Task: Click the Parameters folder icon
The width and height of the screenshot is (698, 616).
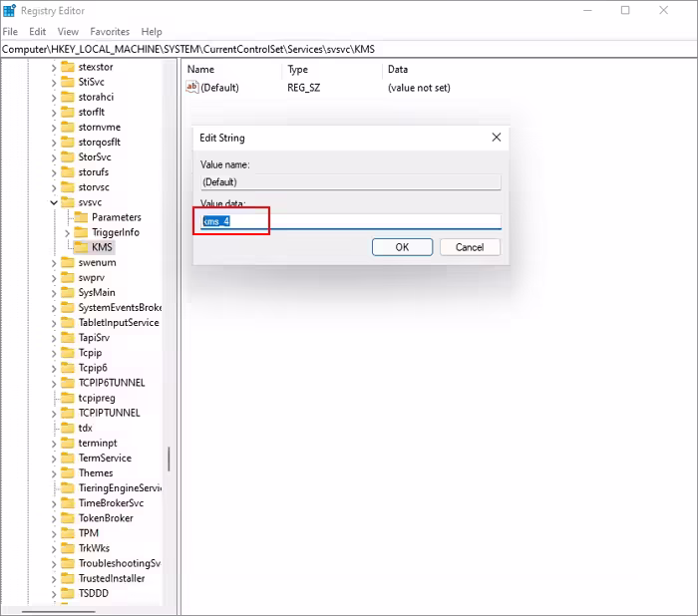Action: pyautogui.click(x=81, y=217)
